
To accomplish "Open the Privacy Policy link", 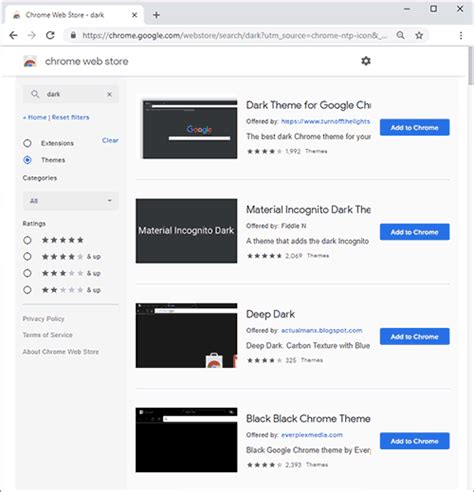I will click(43, 319).
